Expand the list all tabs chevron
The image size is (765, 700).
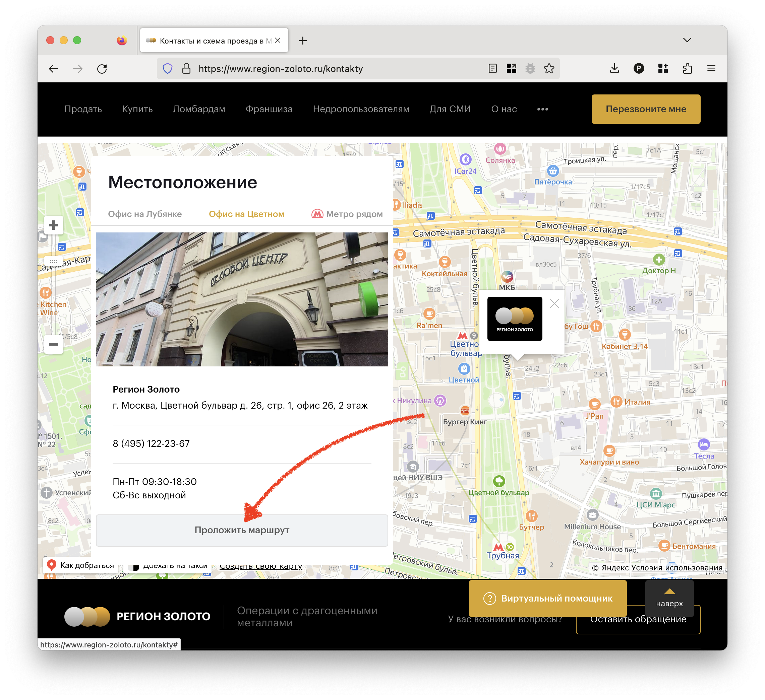(x=687, y=40)
